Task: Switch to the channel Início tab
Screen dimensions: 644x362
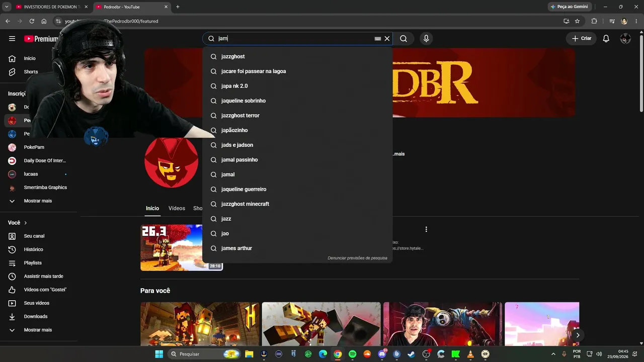Action: coord(152,208)
